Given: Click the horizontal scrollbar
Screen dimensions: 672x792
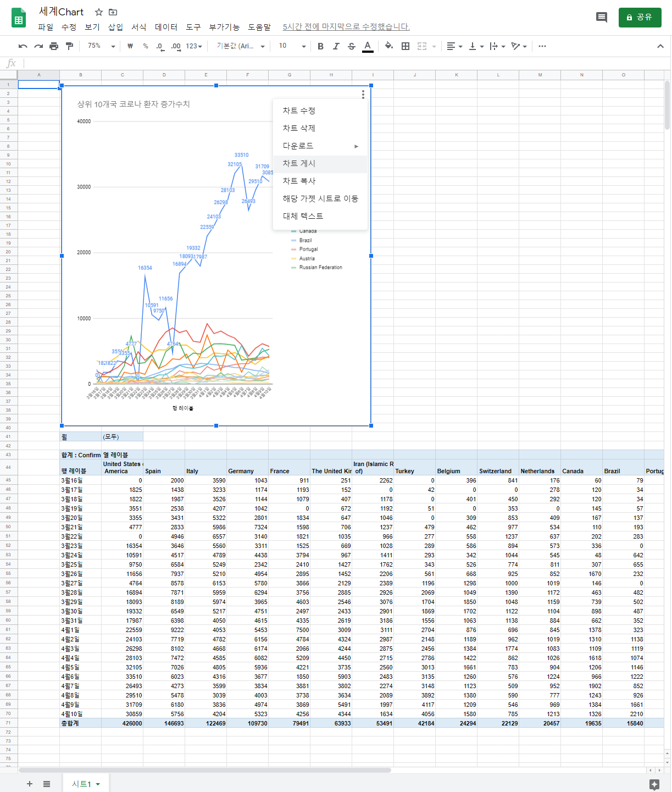Looking at the screenshot, I should (x=204, y=770).
